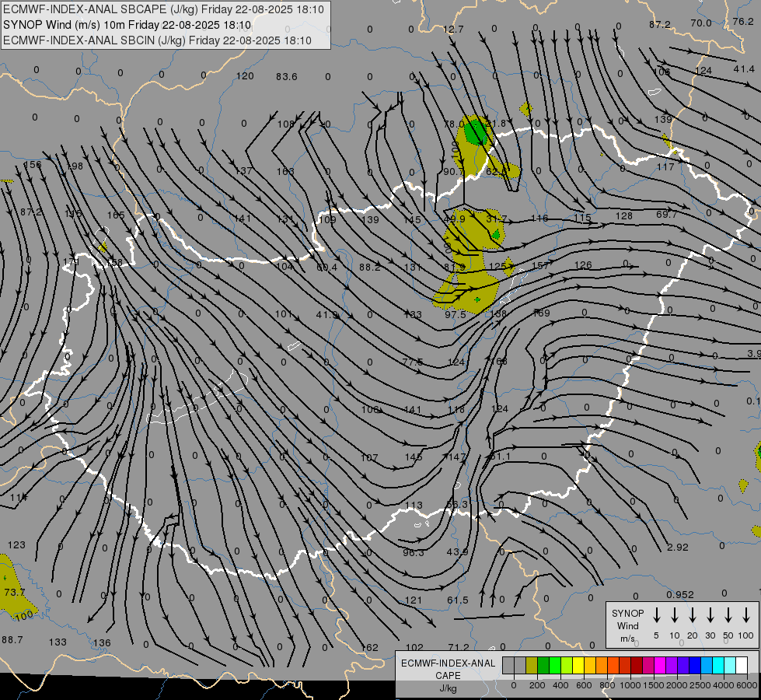Click the SYNOP Wind 10m title line

(x=127, y=25)
